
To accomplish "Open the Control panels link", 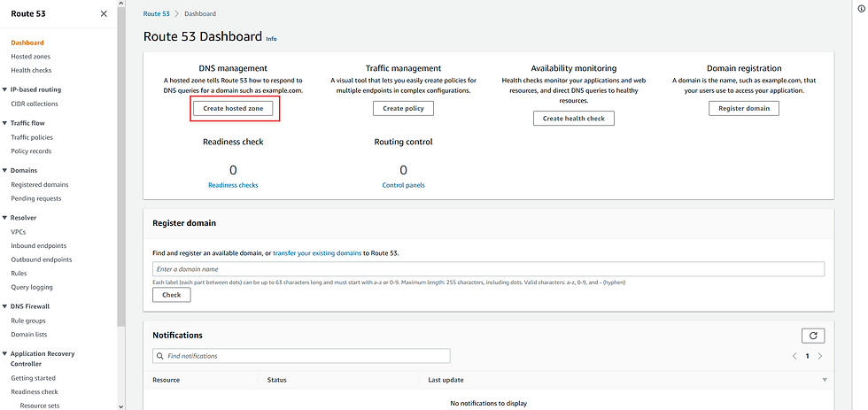I will click(404, 185).
